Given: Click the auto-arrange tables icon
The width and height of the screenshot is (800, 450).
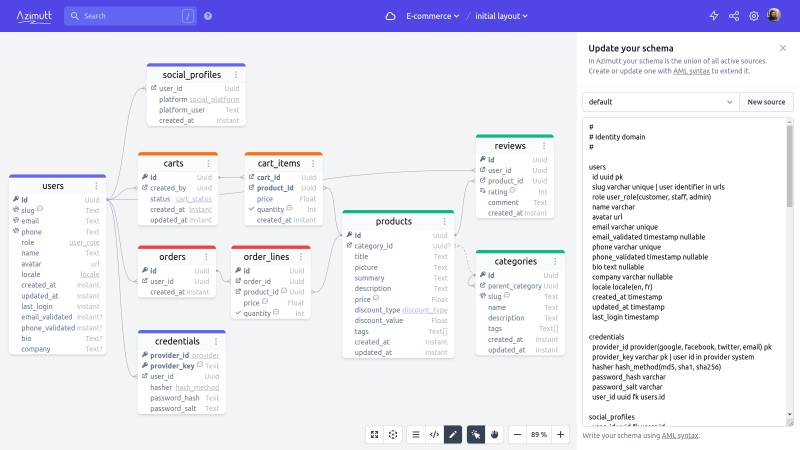Looking at the screenshot, I should coord(393,435).
